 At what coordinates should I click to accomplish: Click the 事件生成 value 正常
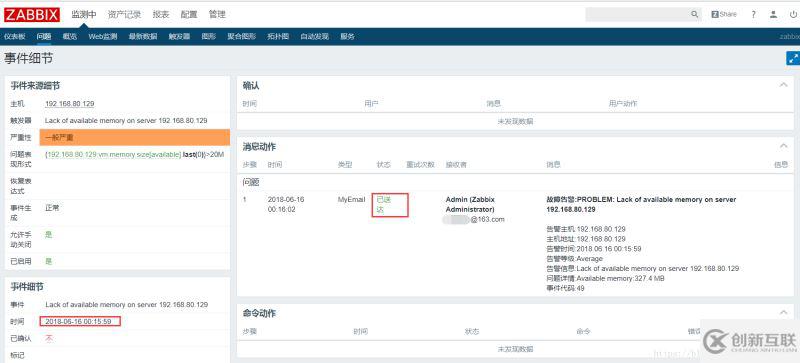point(52,208)
